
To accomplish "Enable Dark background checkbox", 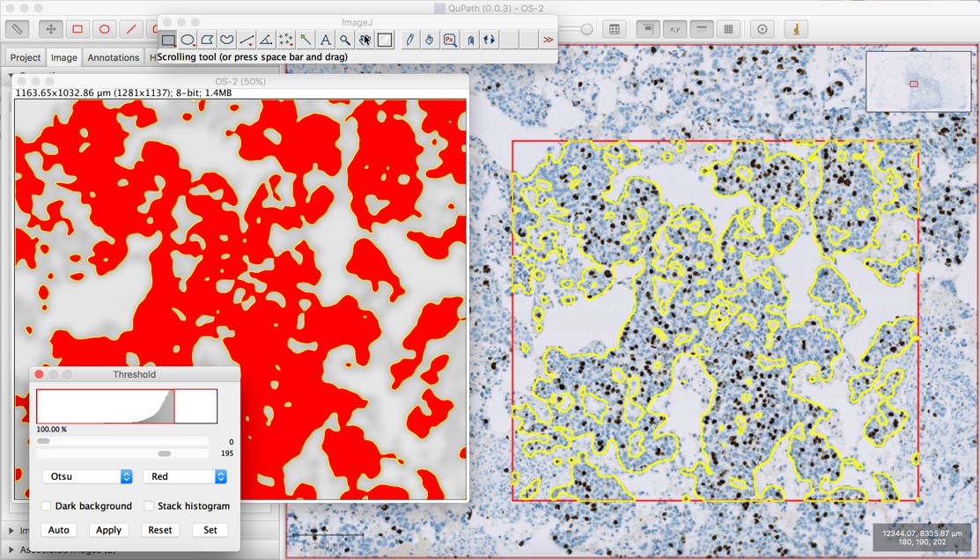I will pos(47,505).
